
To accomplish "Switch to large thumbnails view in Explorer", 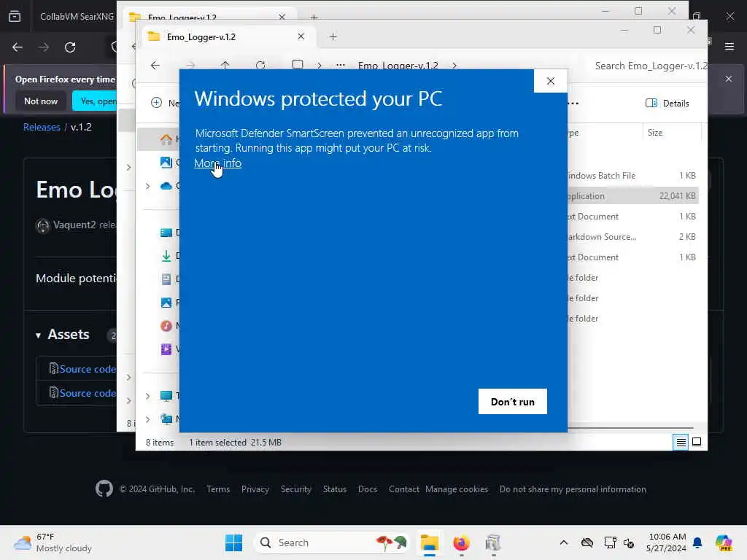I will point(697,443).
